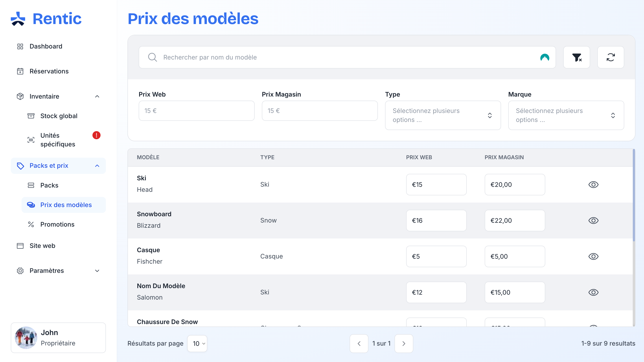The height and width of the screenshot is (362, 644).
Task: Click Prix Web field for Nom Du Modèle
Action: 436,292
